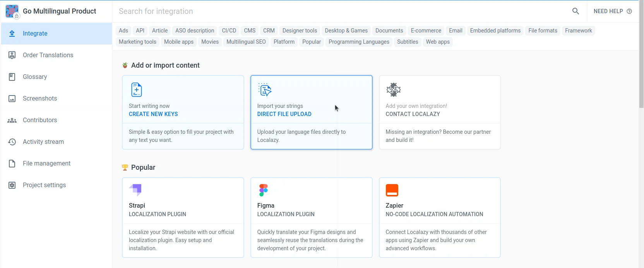Click the Strapi logo icon
The width and height of the screenshot is (644, 268).
(x=135, y=190)
